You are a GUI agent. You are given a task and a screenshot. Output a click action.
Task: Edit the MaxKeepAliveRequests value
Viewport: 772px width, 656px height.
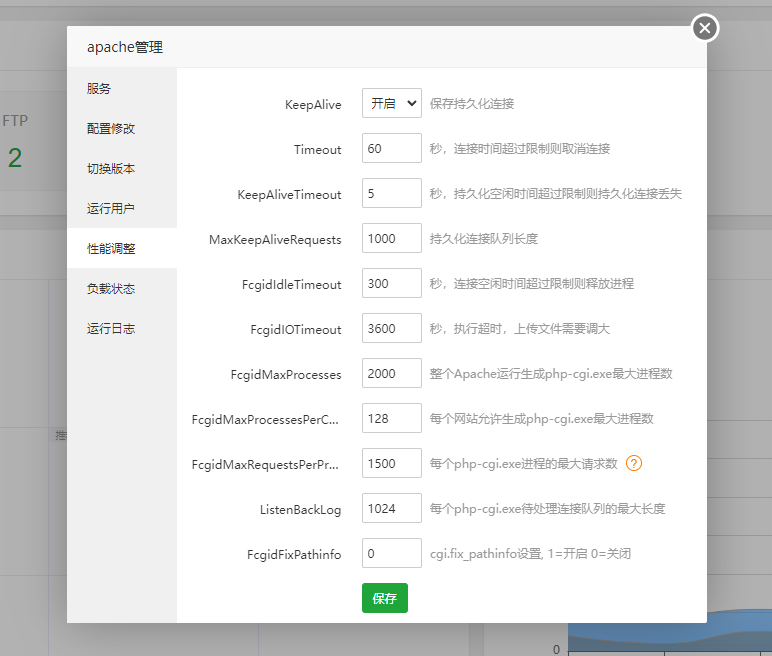[391, 239]
